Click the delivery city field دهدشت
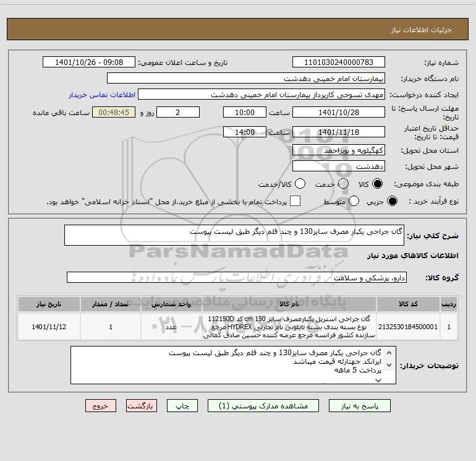The height and width of the screenshot is (461, 476). point(339,166)
